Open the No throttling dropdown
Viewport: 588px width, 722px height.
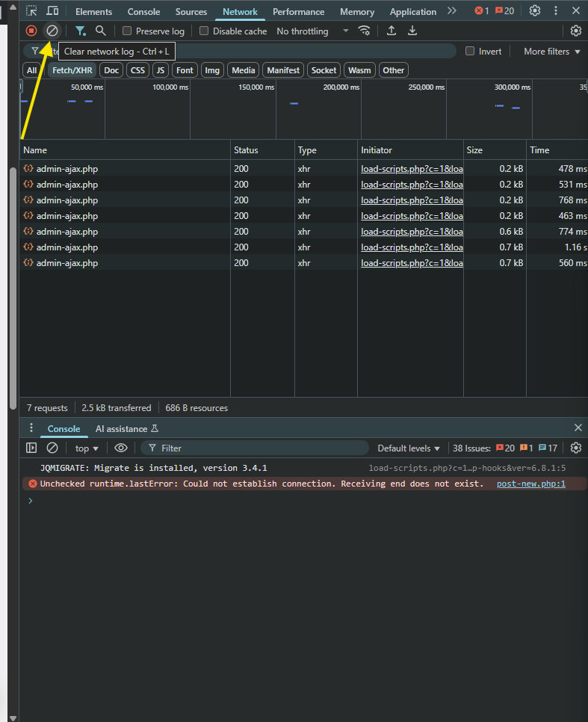tap(312, 31)
